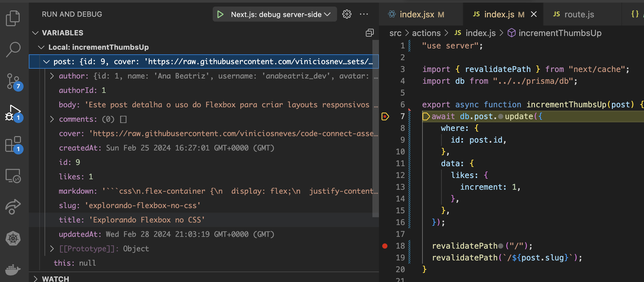Toggle the red breakpoint on line 18
Image resolution: width=644 pixels, height=282 pixels.
pyautogui.click(x=385, y=246)
